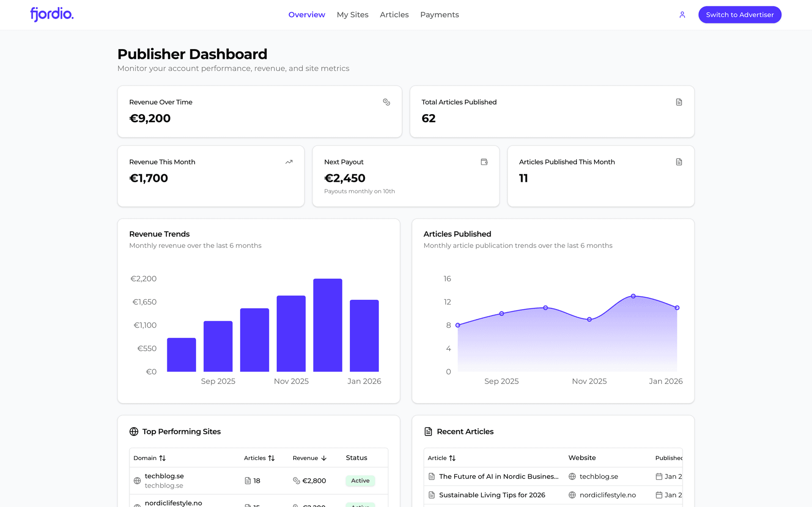
Task: Click the globe icon beside Top Performing Sites
Action: 134,431
